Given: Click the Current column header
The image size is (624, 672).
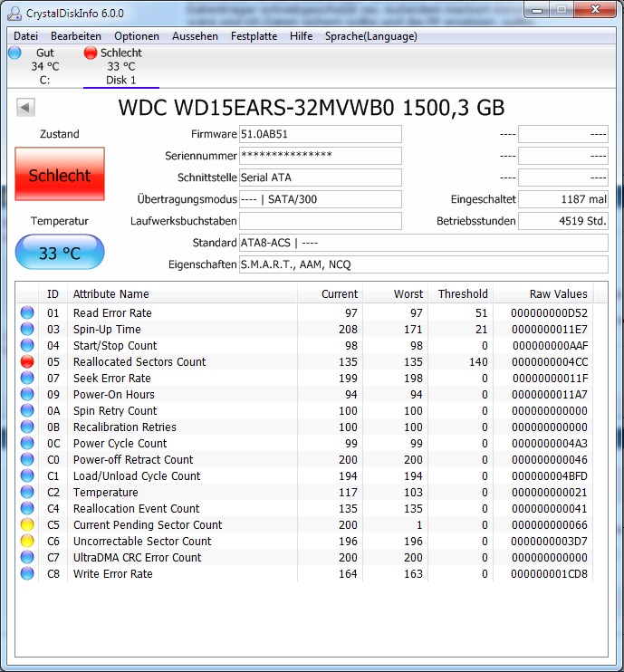Looking at the screenshot, I should tap(330, 294).
